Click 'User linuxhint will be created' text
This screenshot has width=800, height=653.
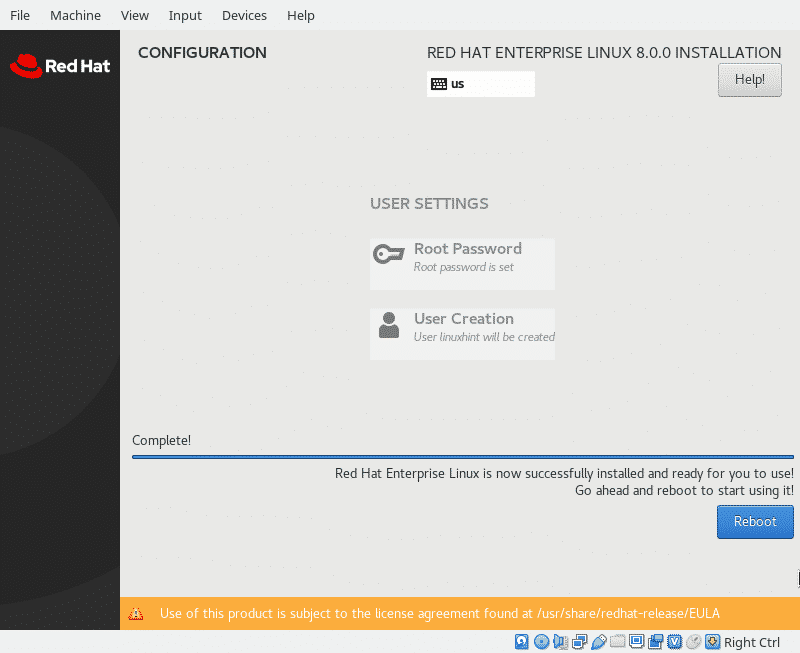click(x=484, y=337)
